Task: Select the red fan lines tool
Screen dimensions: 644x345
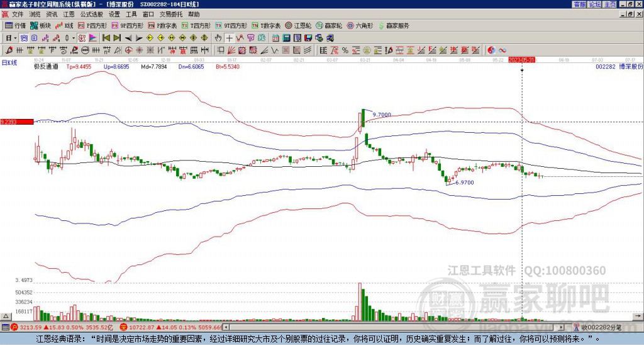Action: click(231, 50)
